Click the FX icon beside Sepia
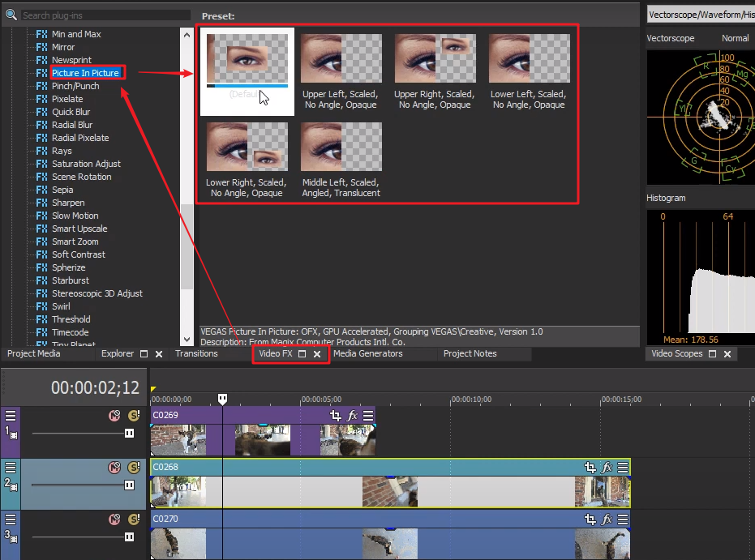This screenshot has height=560, width=755. (x=42, y=190)
